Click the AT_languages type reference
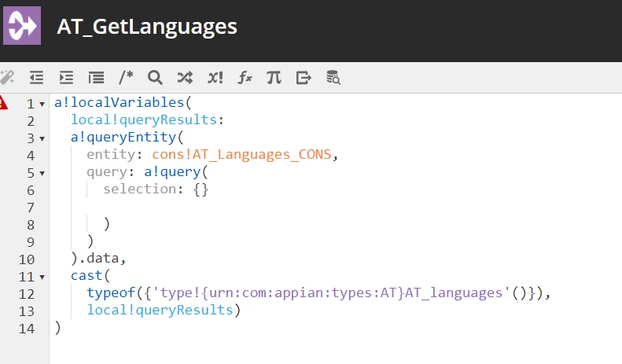 332,292
